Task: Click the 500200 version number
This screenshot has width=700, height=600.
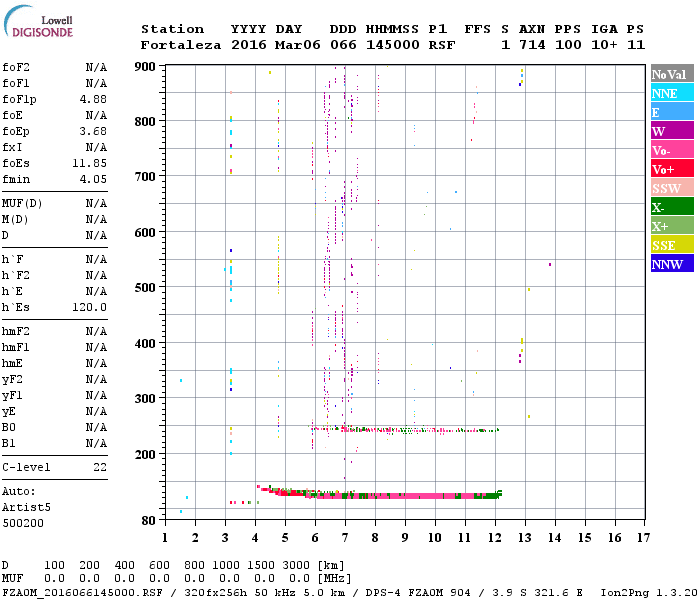Action: (x=23, y=523)
